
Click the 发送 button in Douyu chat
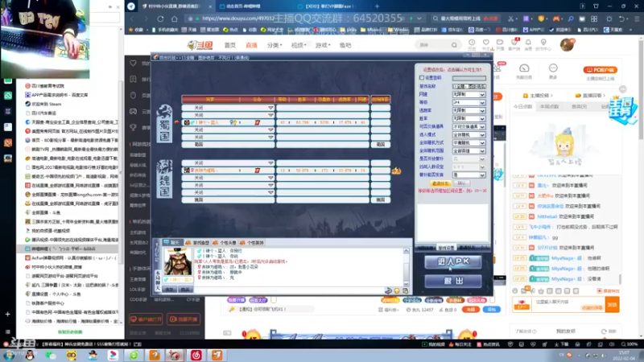(612, 305)
